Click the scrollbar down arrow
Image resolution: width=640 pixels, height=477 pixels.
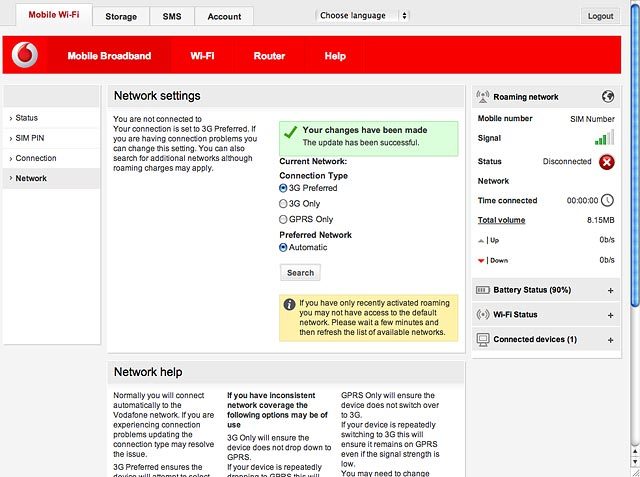[x=635, y=461]
